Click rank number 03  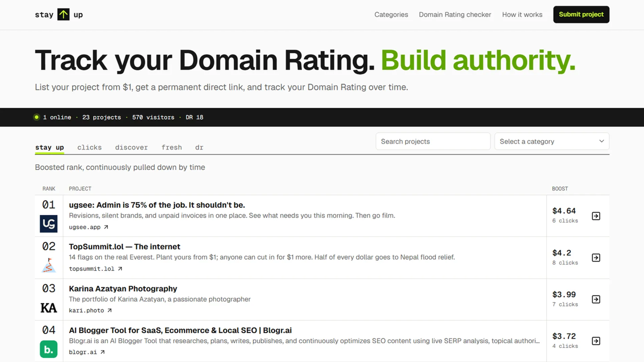point(49,288)
